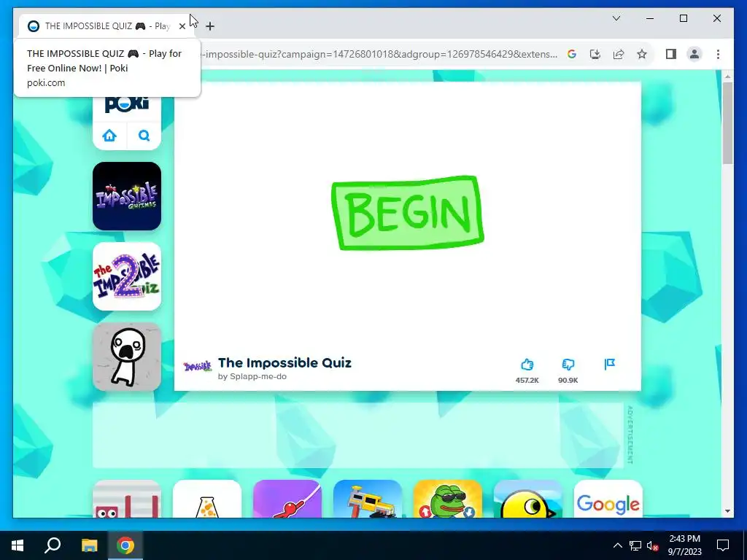The height and width of the screenshot is (560, 747).
Task: Bookmark this page with star icon
Action: coord(642,54)
